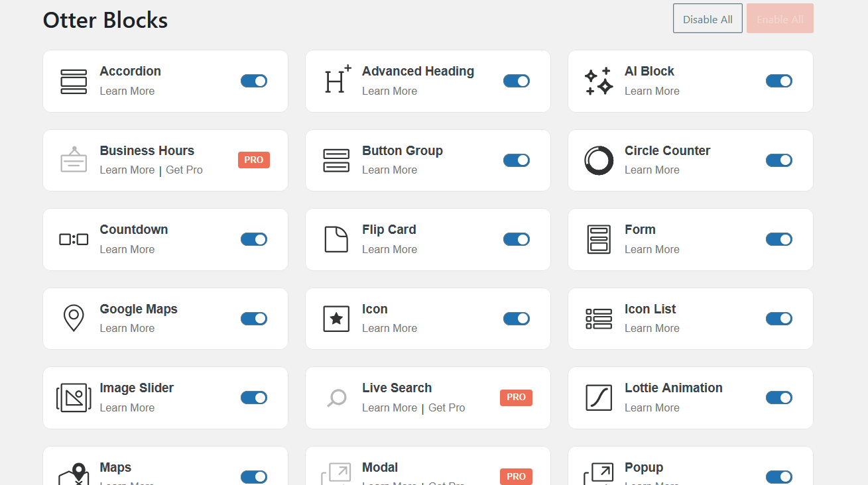Click the Accordion block icon
The height and width of the screenshot is (485, 868).
74,81
